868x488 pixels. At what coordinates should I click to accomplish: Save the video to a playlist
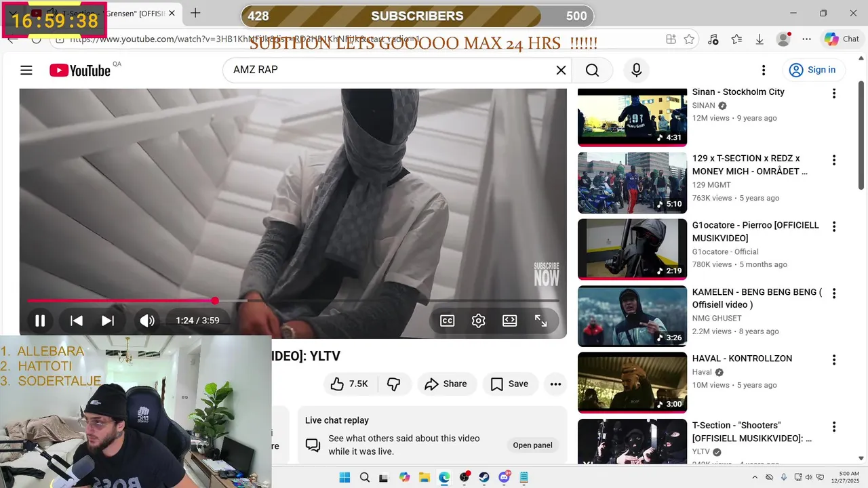pos(509,384)
